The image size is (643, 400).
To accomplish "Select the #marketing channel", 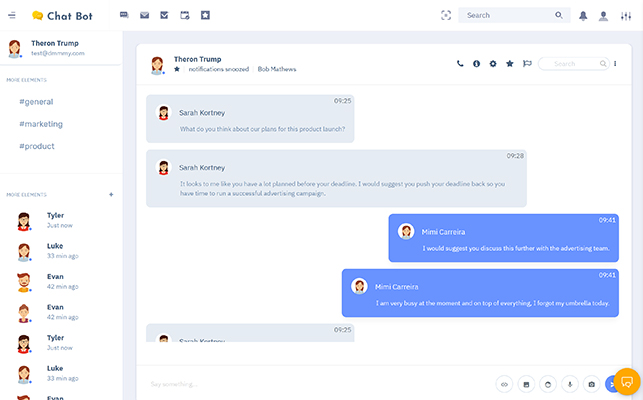I will tap(41, 124).
